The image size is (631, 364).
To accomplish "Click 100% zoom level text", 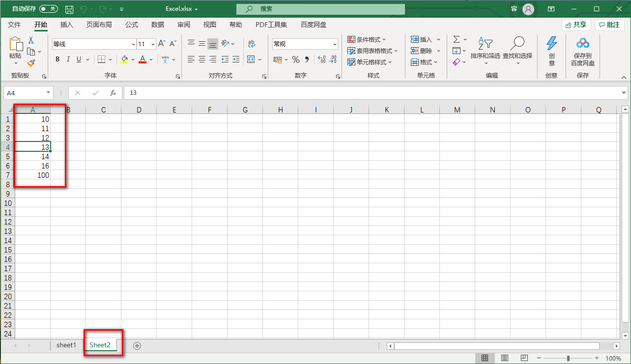I will click(x=613, y=358).
